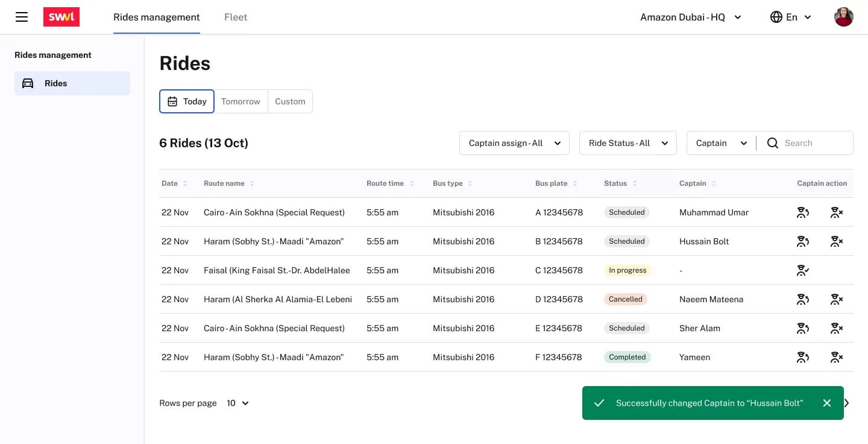
Task: Choose the Custom date filter
Action: [290, 101]
